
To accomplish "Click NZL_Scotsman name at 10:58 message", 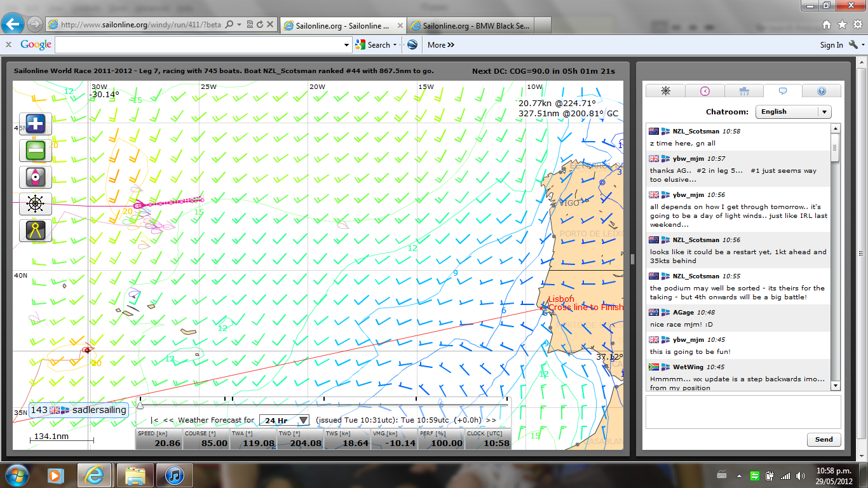I will [x=697, y=131].
